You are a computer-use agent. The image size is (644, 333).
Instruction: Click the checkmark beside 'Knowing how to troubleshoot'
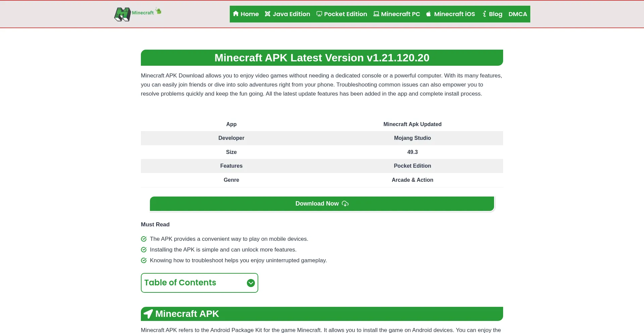(x=144, y=261)
